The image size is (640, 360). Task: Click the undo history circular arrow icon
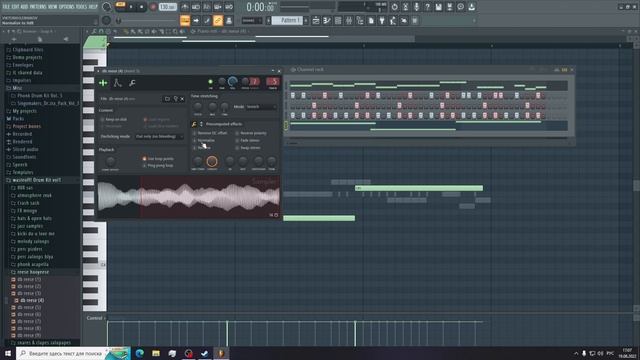click(394, 7)
